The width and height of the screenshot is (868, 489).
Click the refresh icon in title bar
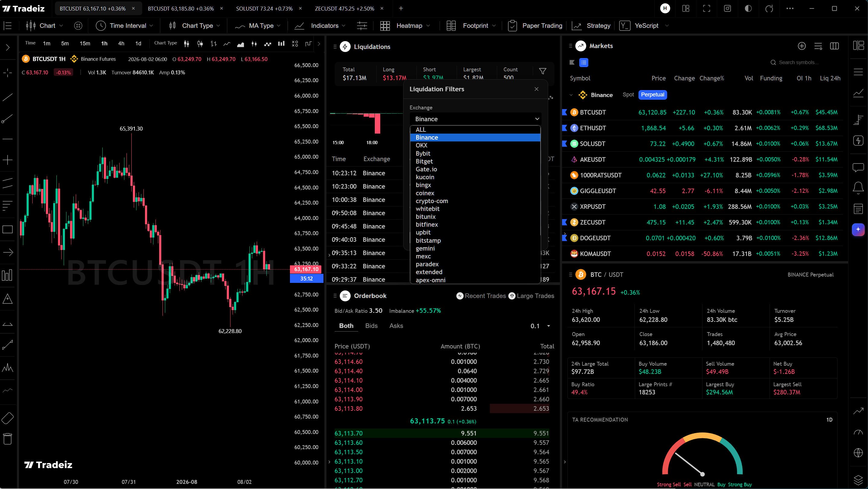point(769,8)
